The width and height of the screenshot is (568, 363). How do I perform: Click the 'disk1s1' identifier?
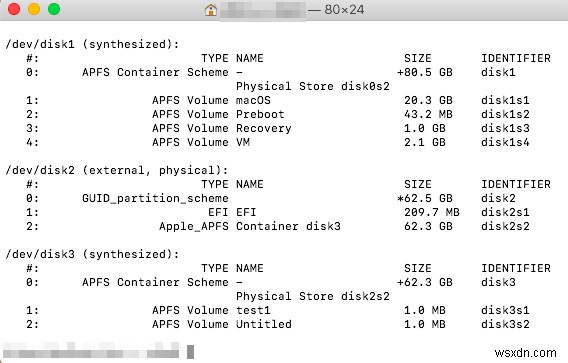505,100
